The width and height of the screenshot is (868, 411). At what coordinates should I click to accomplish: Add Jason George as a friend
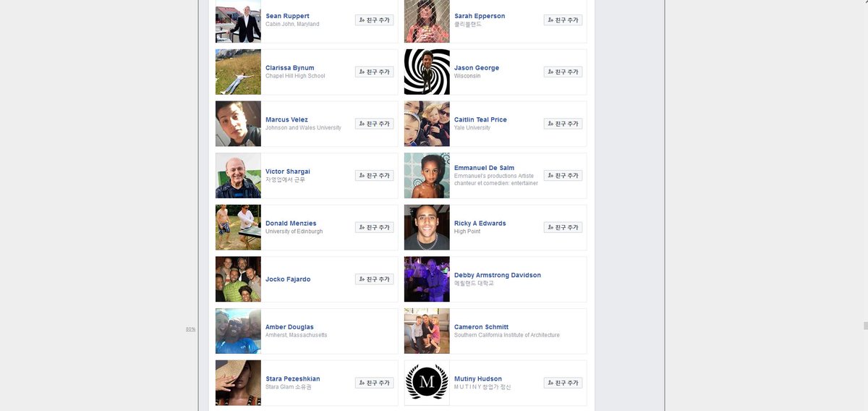pyautogui.click(x=563, y=72)
